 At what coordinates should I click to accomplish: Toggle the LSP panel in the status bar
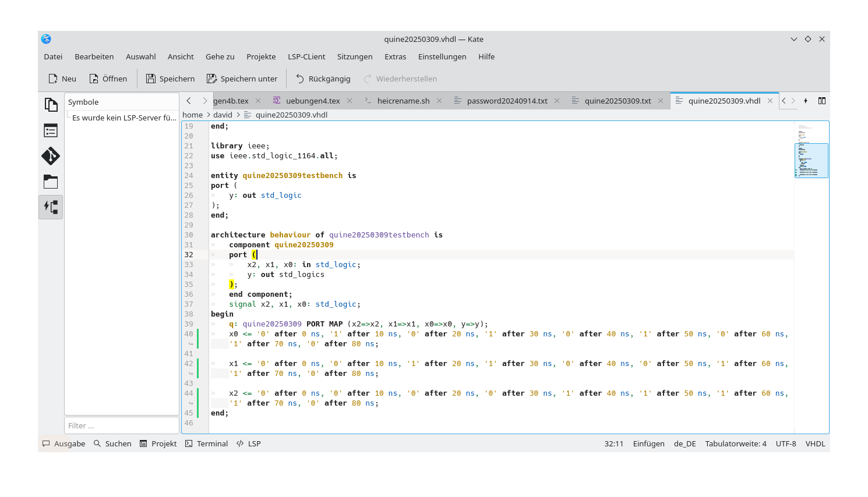coord(249,443)
